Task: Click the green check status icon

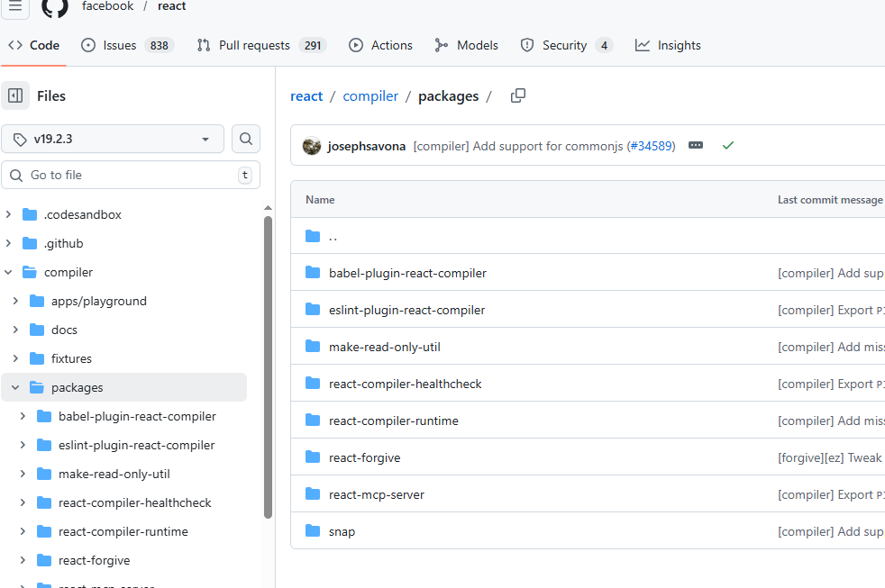Action: coord(728,146)
